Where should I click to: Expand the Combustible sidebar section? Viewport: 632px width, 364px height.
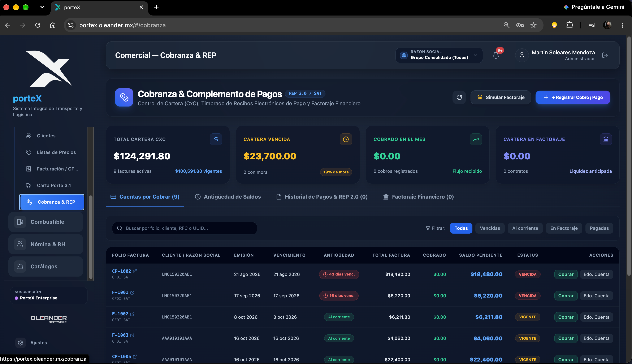point(46,222)
